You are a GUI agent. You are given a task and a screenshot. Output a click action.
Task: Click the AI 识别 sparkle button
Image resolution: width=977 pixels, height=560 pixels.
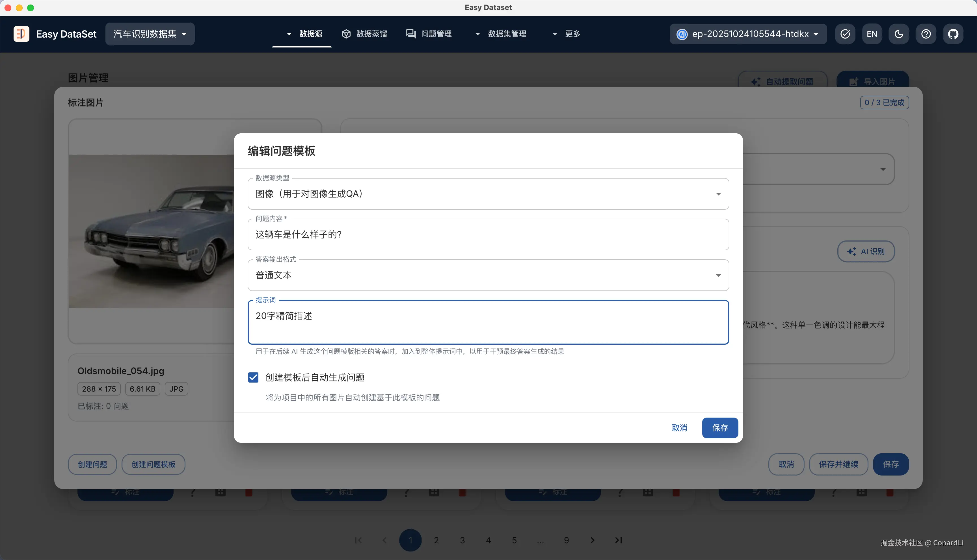tap(866, 251)
